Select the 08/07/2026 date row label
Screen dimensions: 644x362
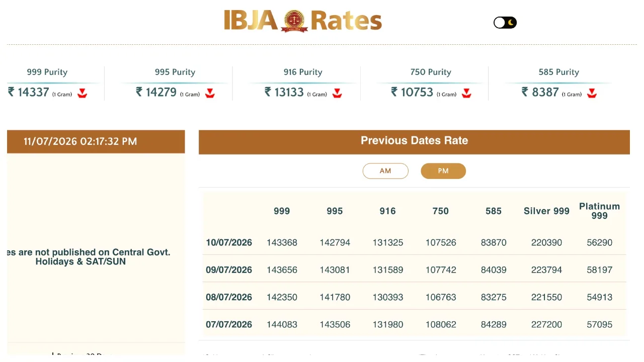[x=229, y=297]
